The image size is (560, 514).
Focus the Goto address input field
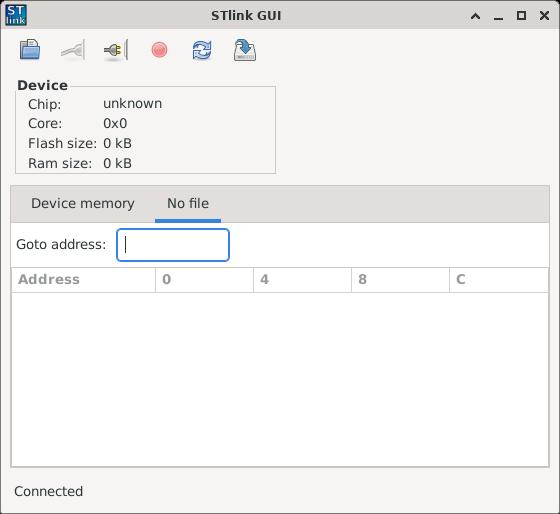(x=173, y=245)
